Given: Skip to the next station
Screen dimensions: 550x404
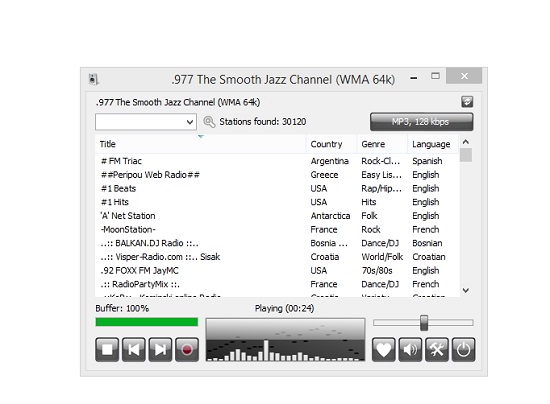Looking at the screenshot, I should [x=160, y=349].
